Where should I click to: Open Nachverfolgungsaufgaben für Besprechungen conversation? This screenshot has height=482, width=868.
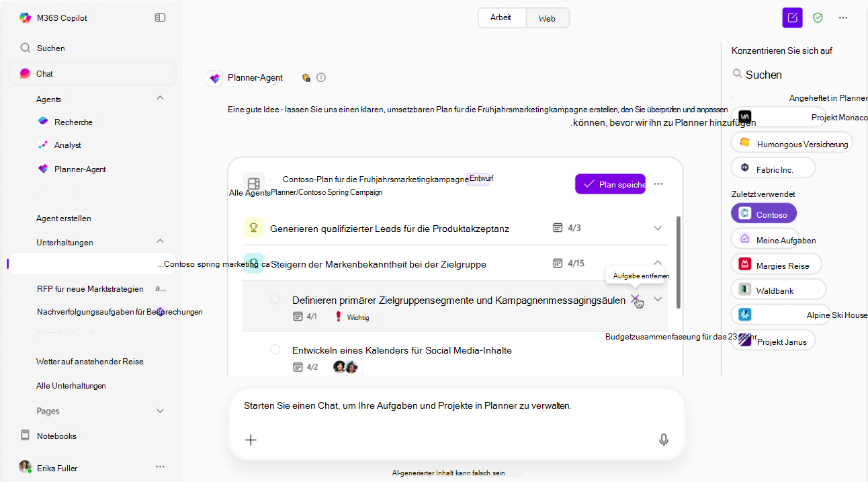pos(120,311)
